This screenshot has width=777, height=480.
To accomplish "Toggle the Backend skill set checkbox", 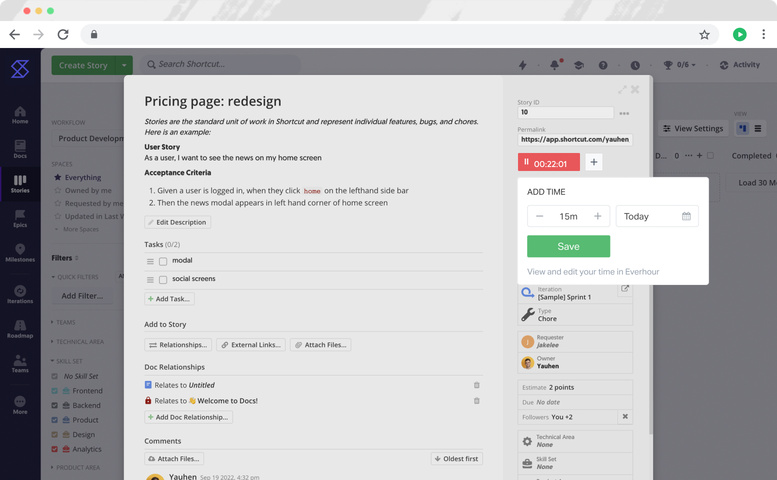I will click(x=55, y=405).
